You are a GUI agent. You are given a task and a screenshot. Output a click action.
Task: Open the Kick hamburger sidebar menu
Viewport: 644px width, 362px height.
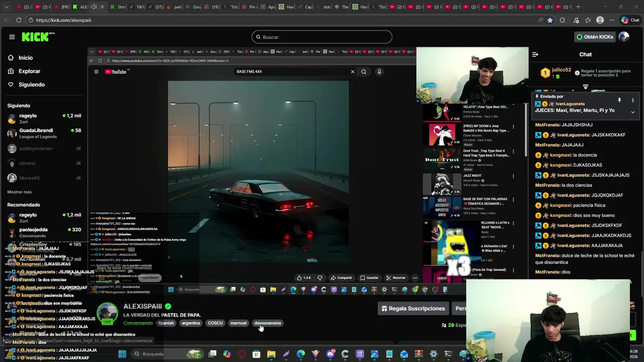(x=12, y=37)
